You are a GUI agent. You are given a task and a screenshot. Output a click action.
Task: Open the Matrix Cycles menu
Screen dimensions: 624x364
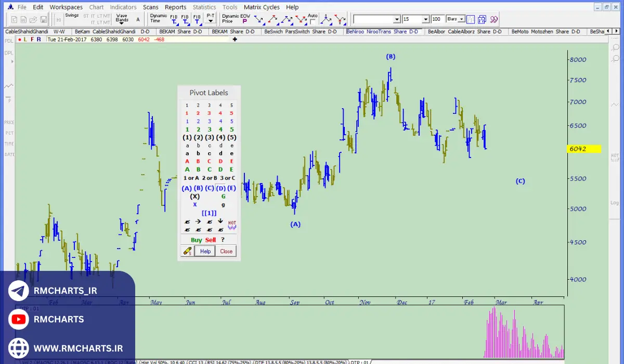(262, 7)
